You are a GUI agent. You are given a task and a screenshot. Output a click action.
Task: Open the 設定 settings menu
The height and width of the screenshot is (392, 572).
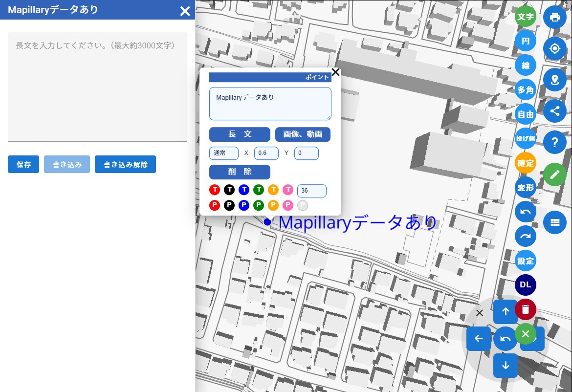[526, 261]
